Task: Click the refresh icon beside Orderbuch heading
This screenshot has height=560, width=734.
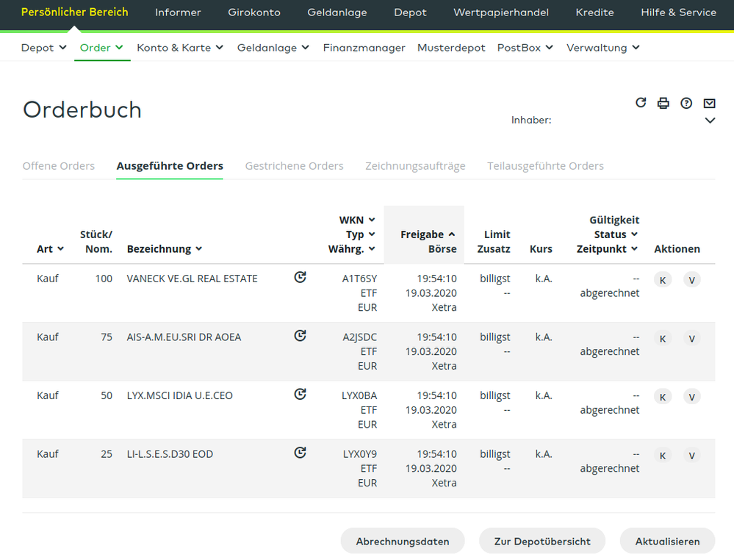Action: (641, 103)
